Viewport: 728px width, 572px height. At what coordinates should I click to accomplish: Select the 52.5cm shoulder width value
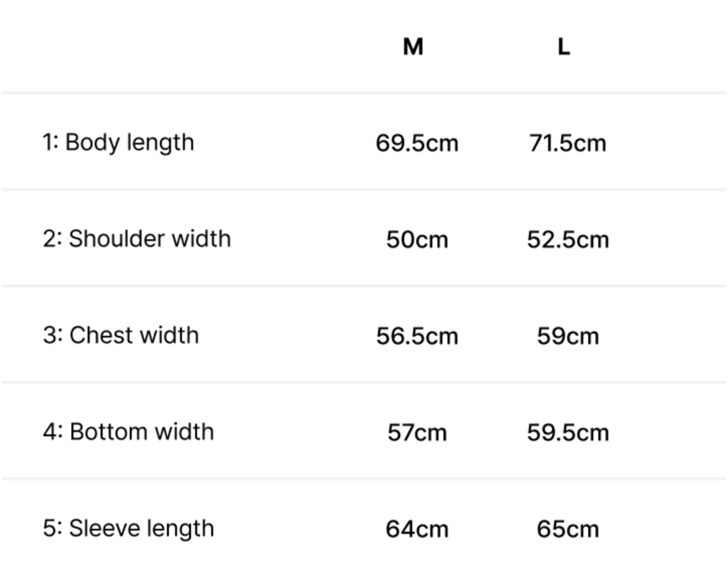point(567,240)
